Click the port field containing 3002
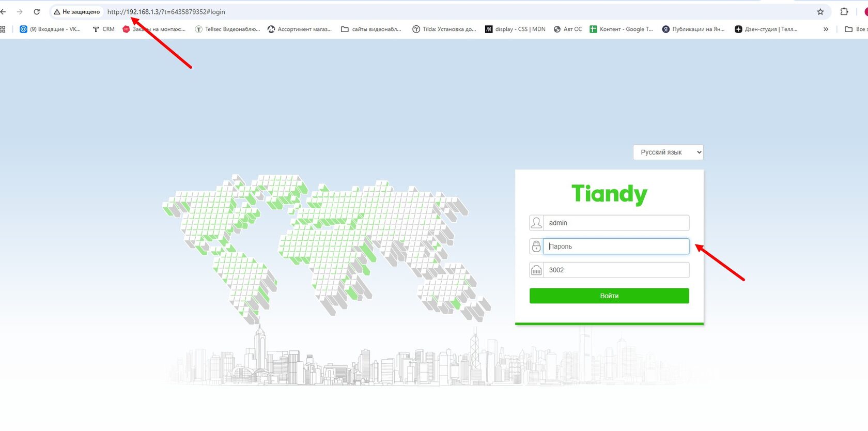The image size is (868, 431). [616, 270]
